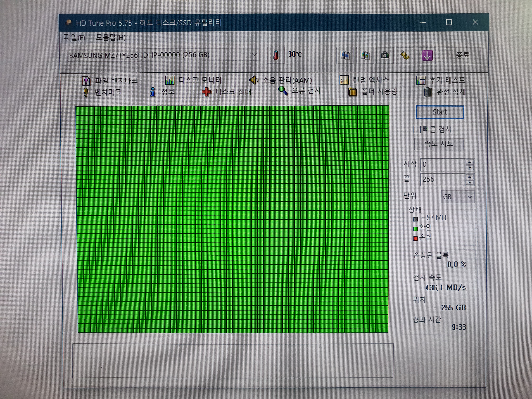
Task: Click the 종료 exit button
Action: pos(463,55)
